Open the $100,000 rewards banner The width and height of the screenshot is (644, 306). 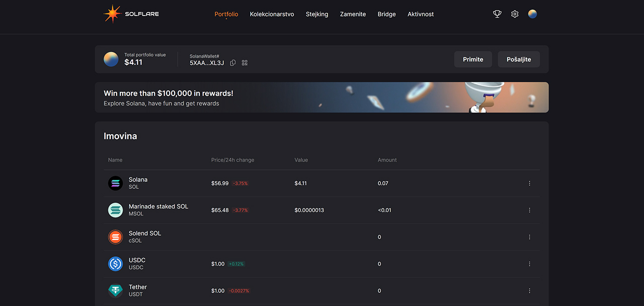click(321, 97)
